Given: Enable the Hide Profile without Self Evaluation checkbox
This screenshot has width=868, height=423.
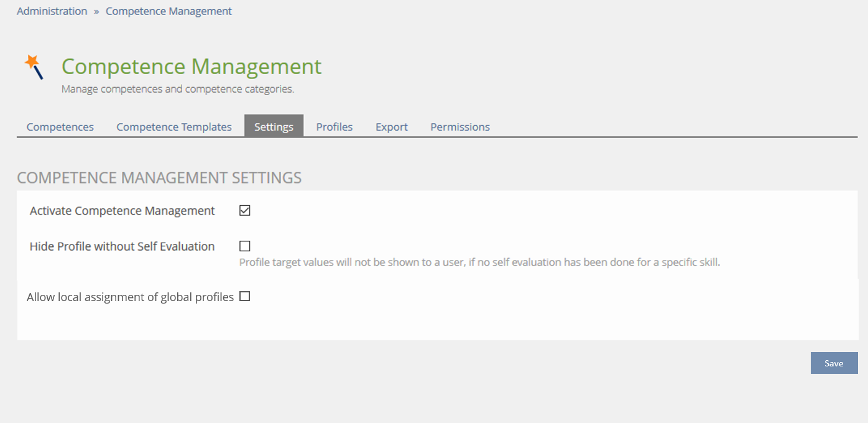Looking at the screenshot, I should pos(245,246).
